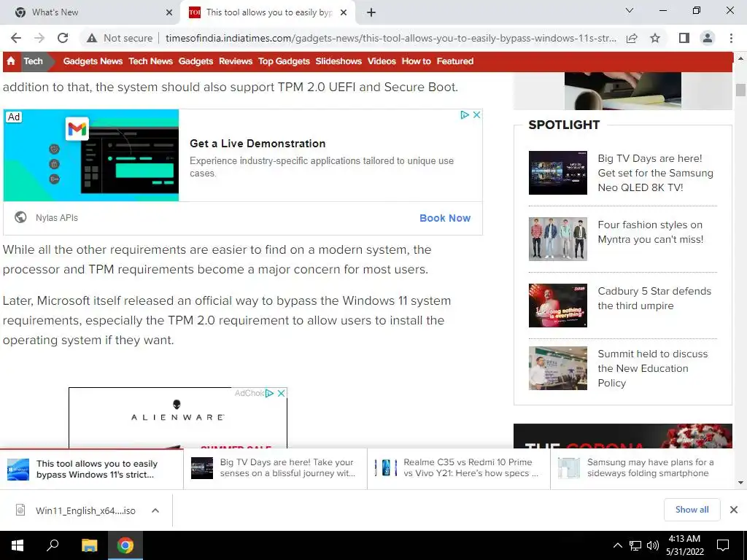This screenshot has height=560, width=747.
Task: Open the Tech News menu item
Action: pos(150,61)
